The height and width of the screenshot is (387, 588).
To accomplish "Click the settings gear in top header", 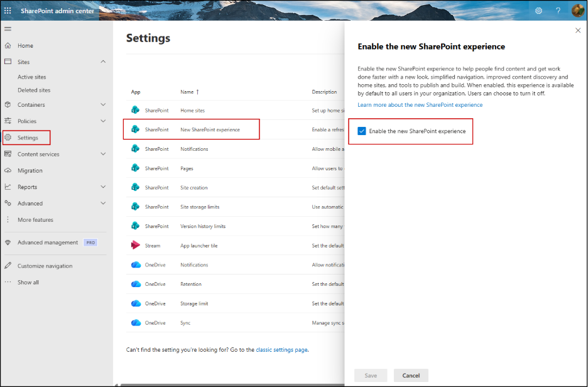I will point(538,11).
